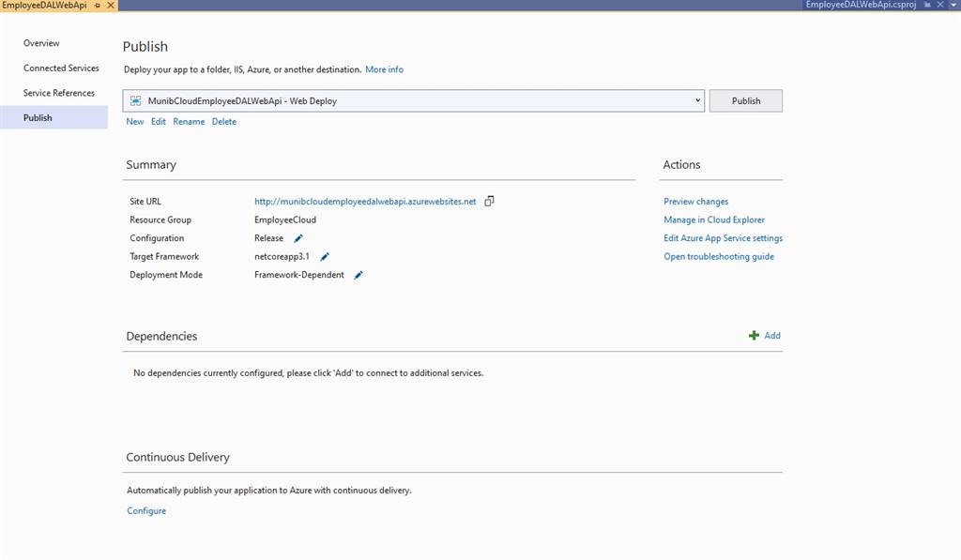Configure continuous delivery to Azure
Image resolution: width=961 pixels, height=560 pixels.
click(x=145, y=510)
